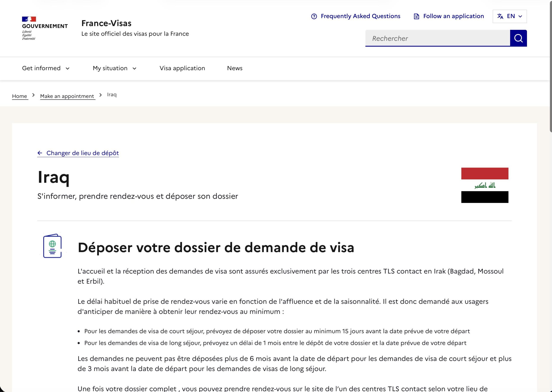Open the France-Visas site title link

pos(106,23)
